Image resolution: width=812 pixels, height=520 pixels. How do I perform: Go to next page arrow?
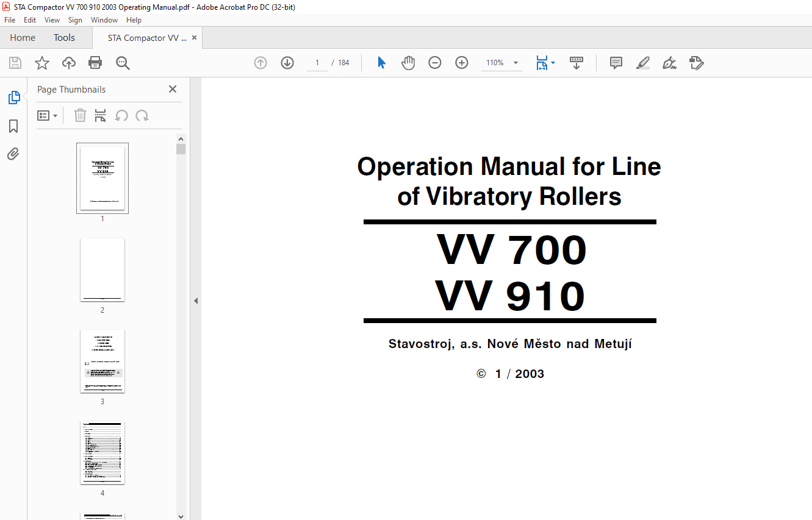287,63
